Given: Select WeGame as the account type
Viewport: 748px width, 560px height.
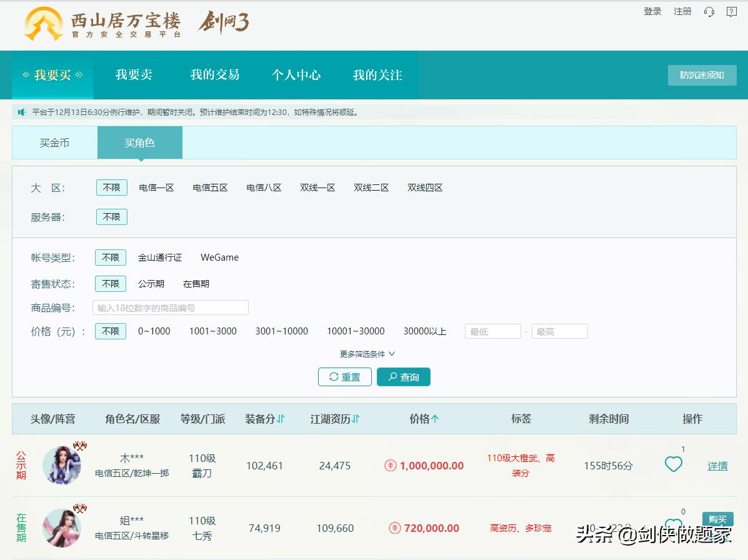Looking at the screenshot, I should 219,257.
